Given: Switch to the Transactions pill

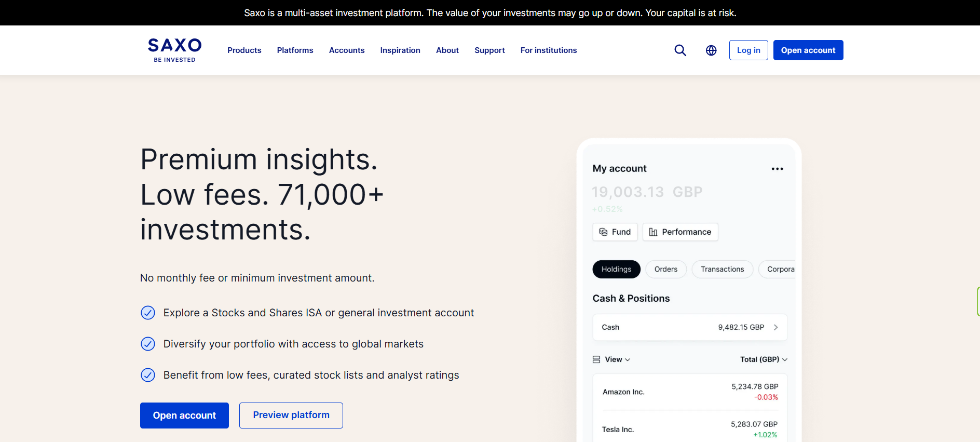Looking at the screenshot, I should [722, 269].
